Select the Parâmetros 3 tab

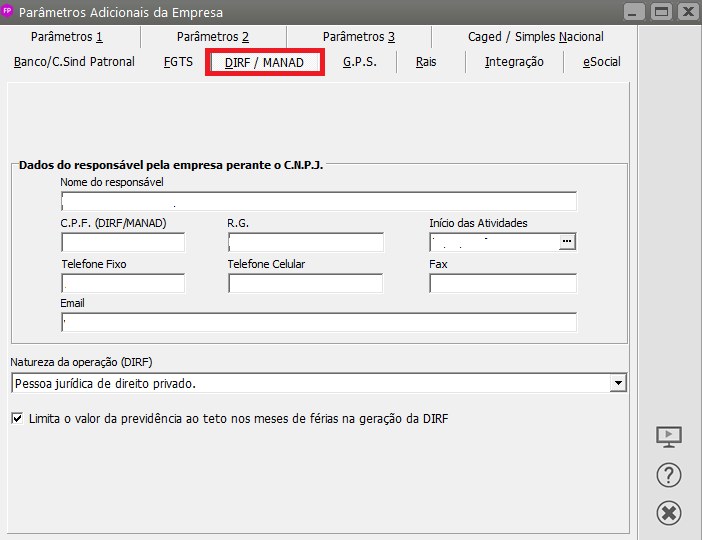click(x=359, y=37)
